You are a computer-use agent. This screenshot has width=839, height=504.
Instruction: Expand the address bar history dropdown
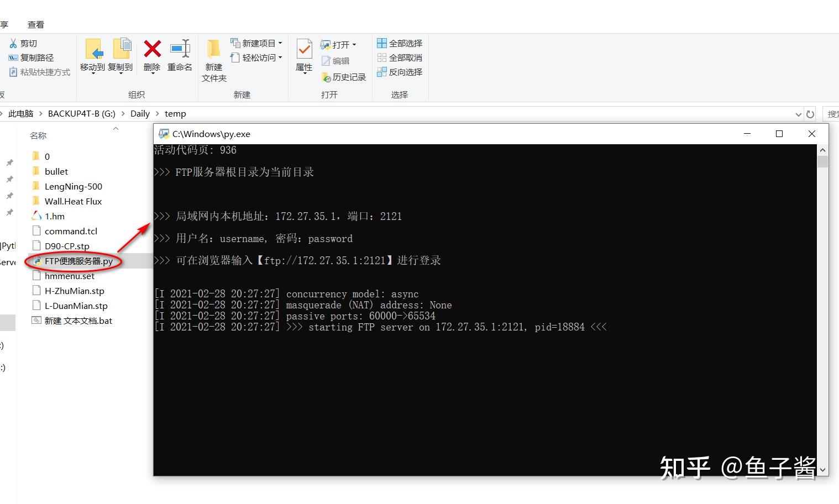798,113
